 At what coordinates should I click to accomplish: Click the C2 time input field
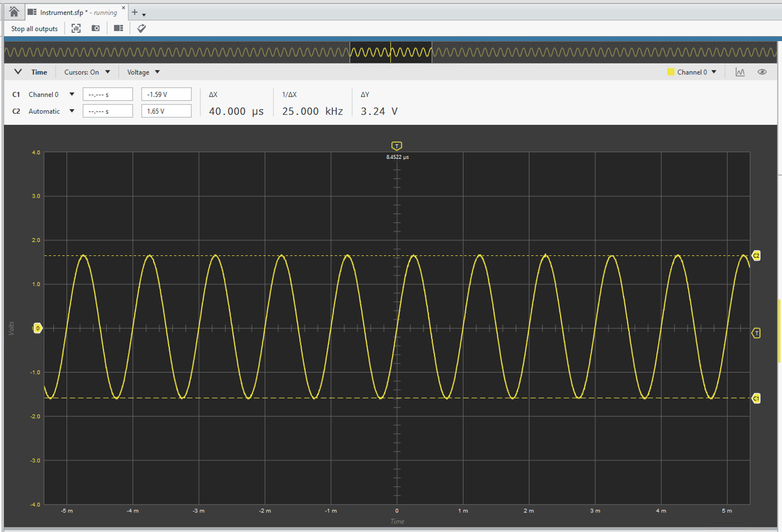tap(108, 111)
